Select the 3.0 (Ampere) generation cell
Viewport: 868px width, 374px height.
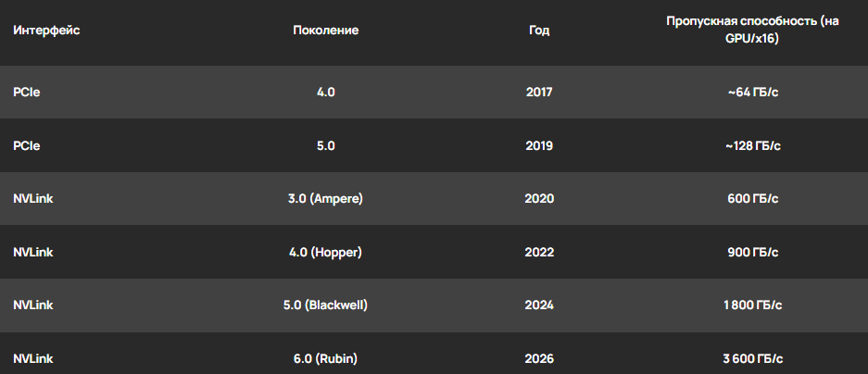[x=325, y=199]
